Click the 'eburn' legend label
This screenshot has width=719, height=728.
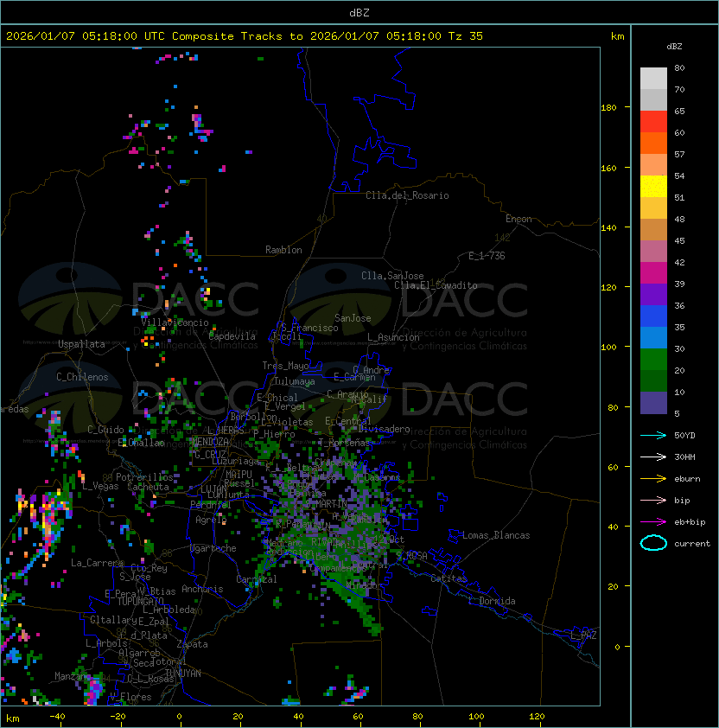click(687, 479)
